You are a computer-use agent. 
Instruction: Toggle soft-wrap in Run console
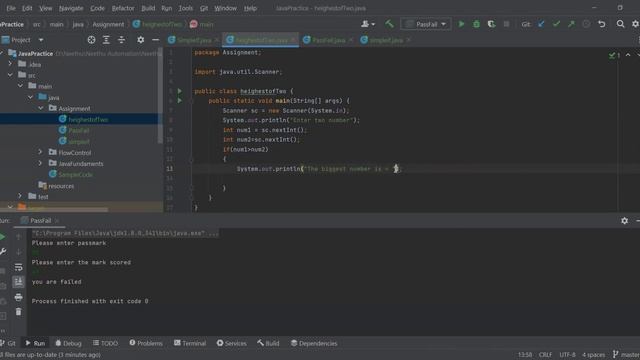(18, 267)
